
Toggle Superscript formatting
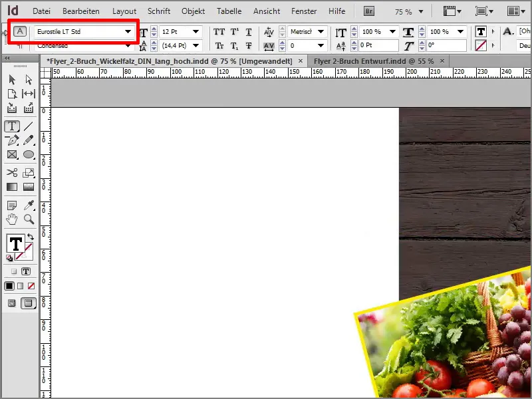tap(235, 31)
